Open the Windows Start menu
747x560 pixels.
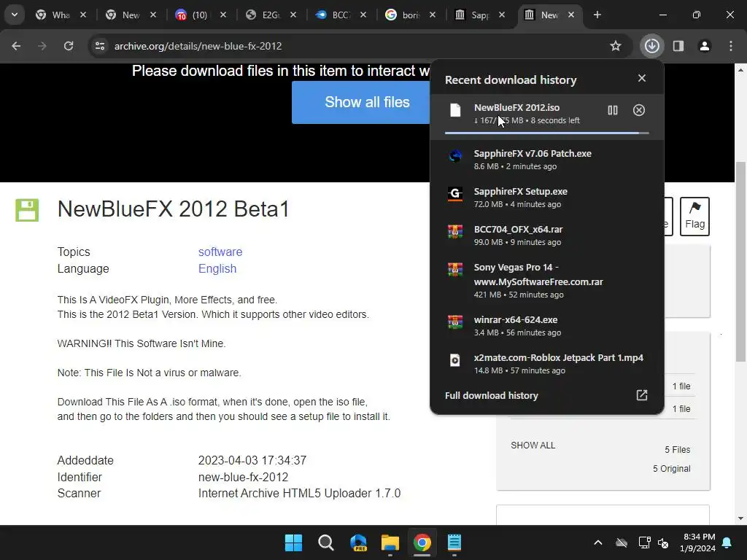click(x=293, y=542)
